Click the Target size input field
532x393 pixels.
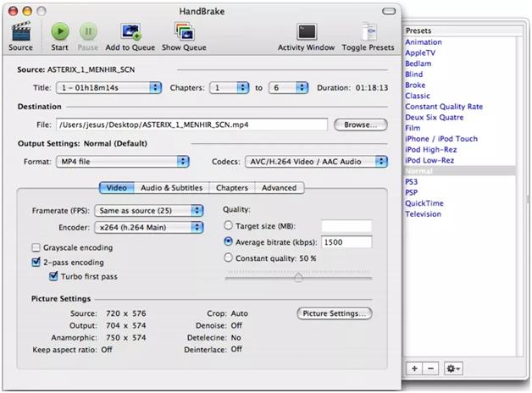tap(346, 226)
